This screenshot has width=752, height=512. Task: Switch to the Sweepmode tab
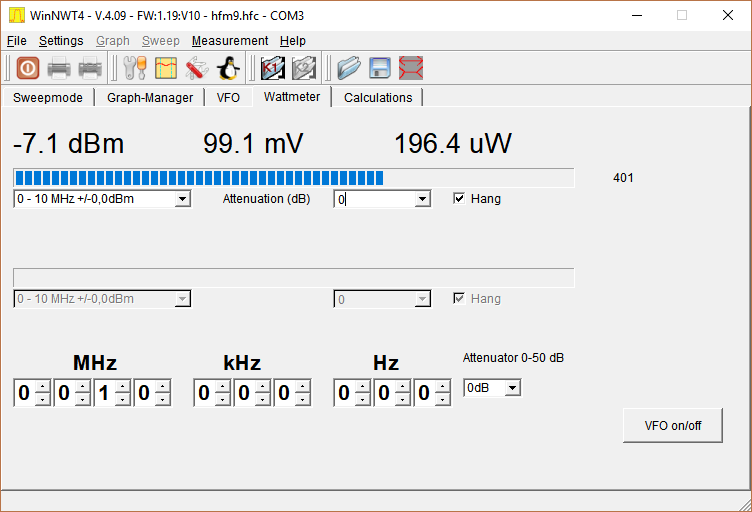[48, 97]
